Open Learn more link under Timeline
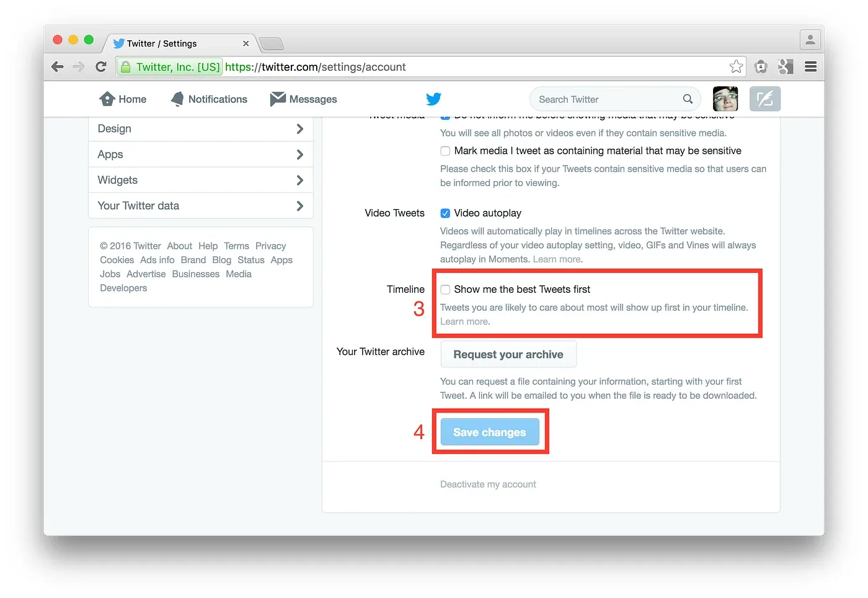The width and height of the screenshot is (868, 598). 465,321
